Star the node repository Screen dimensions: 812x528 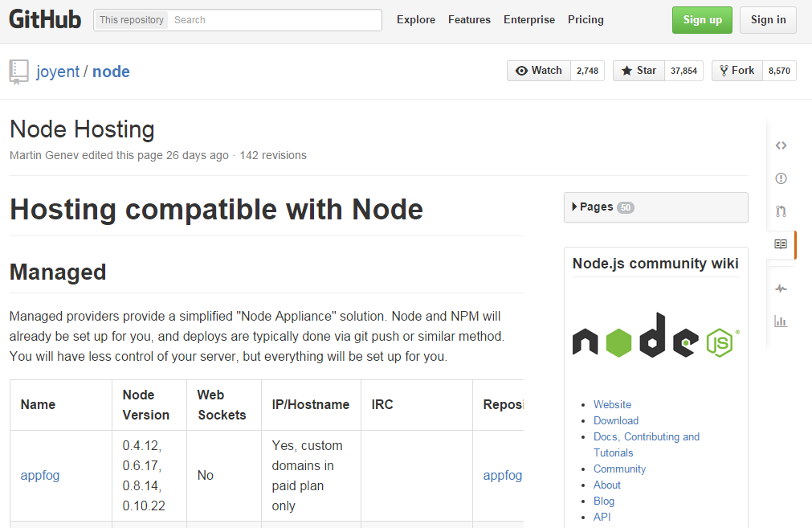tap(639, 71)
